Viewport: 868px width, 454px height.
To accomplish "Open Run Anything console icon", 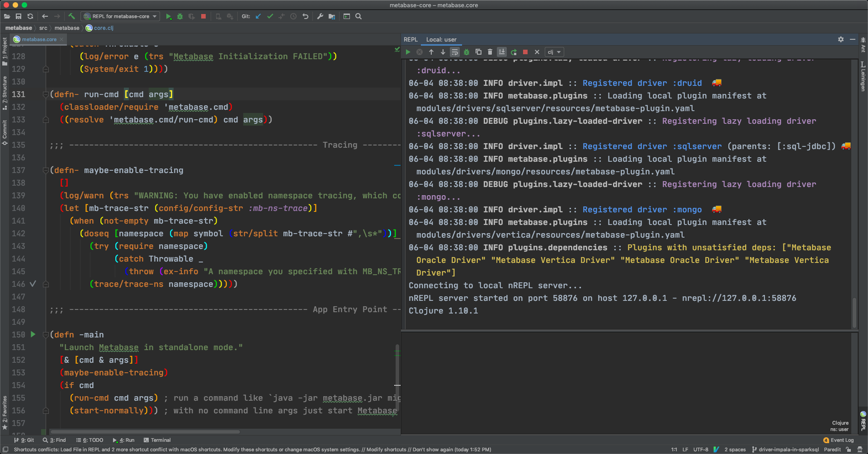I will coord(347,16).
